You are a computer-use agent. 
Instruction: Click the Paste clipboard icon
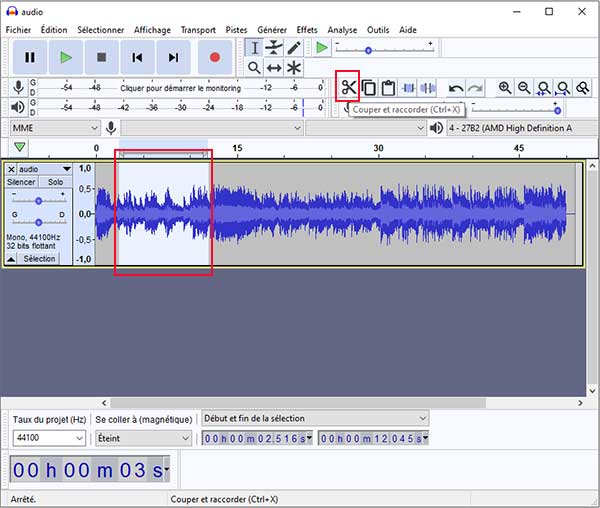[x=388, y=88]
